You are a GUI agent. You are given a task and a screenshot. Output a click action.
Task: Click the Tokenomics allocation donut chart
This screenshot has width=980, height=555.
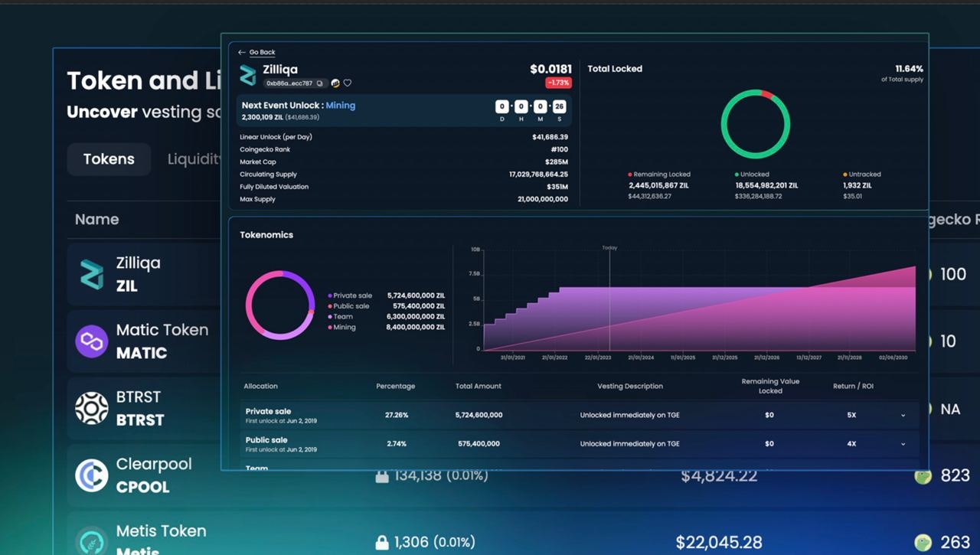click(280, 305)
